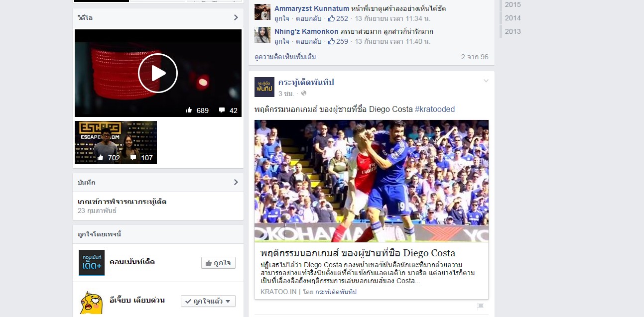The width and height of the screenshot is (644, 317).
Task: Open คอมเม้นท์เด็ด page name link
Action: click(132, 262)
